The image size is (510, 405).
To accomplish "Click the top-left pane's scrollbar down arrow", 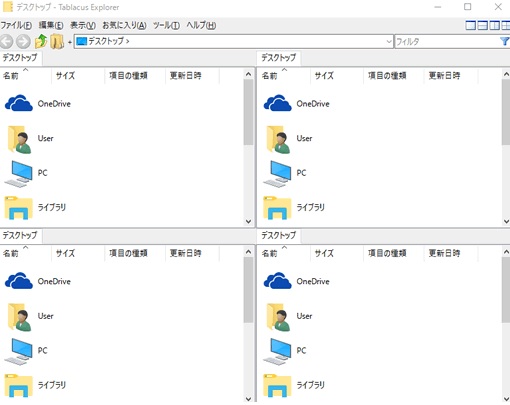I will coord(248,221).
